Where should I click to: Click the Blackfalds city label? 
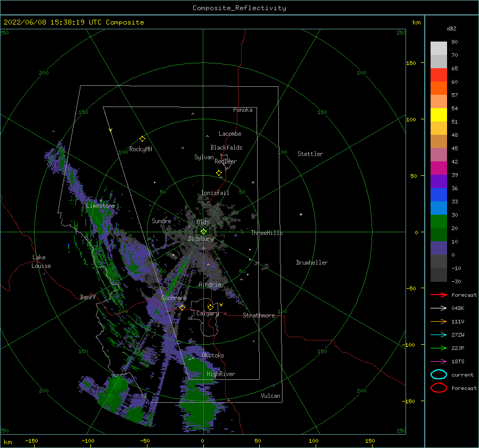[226, 148]
